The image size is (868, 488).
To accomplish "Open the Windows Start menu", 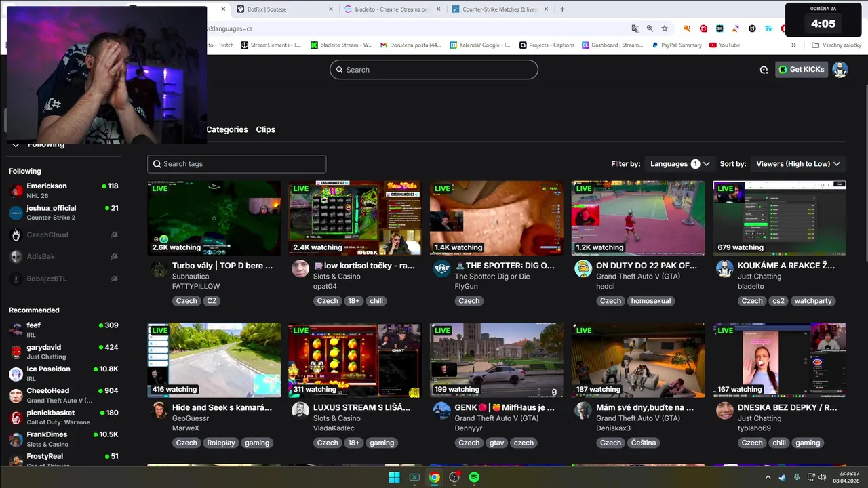I will point(394,477).
